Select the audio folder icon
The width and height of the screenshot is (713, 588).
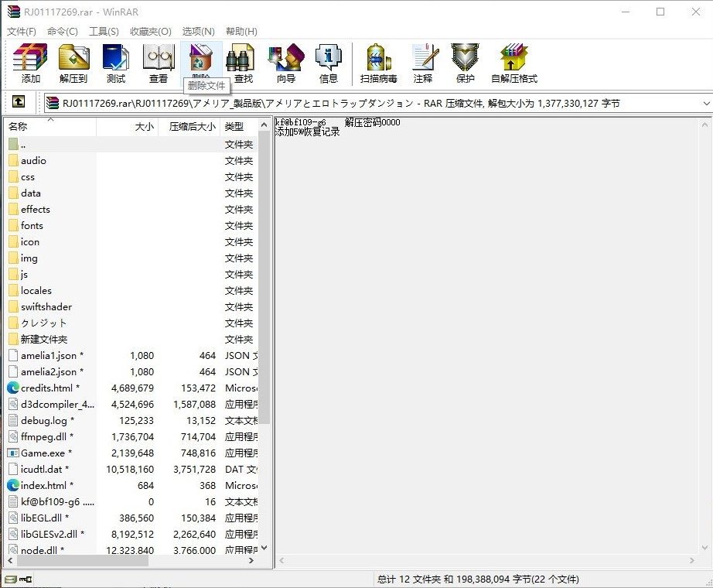coord(13,161)
